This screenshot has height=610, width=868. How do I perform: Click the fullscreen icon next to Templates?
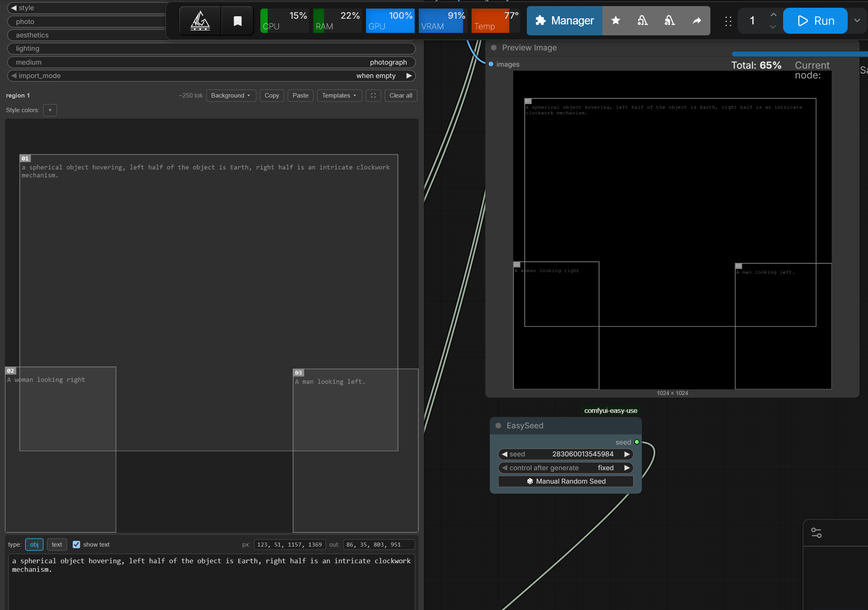373,96
